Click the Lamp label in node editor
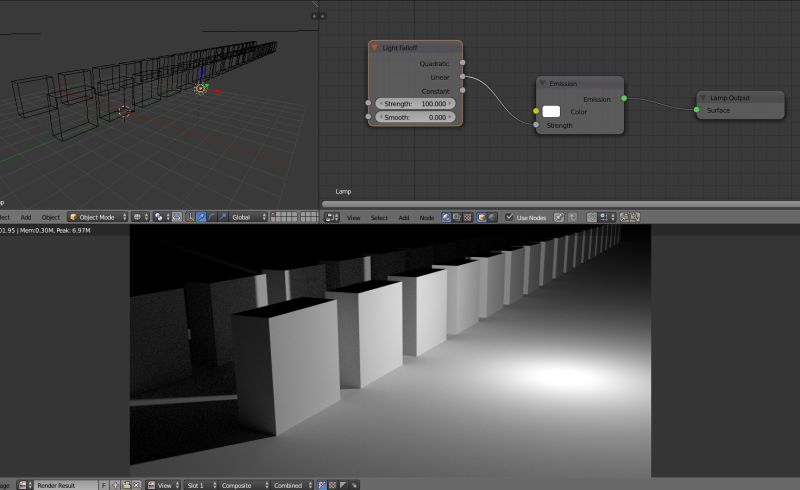Screen dimensions: 800x490 343,191
